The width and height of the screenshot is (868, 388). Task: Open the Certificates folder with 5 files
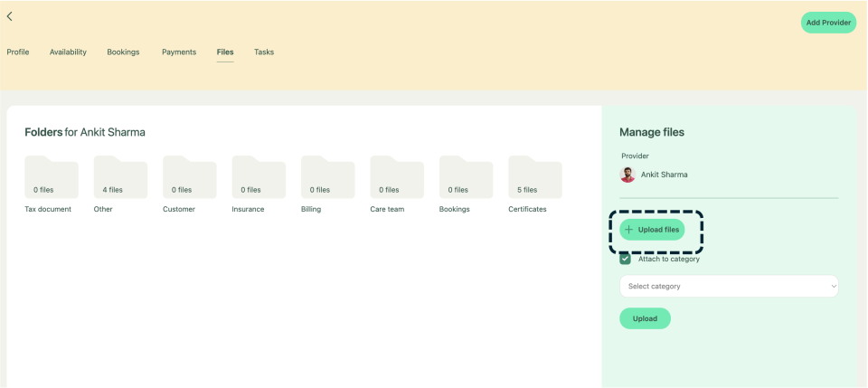534,178
